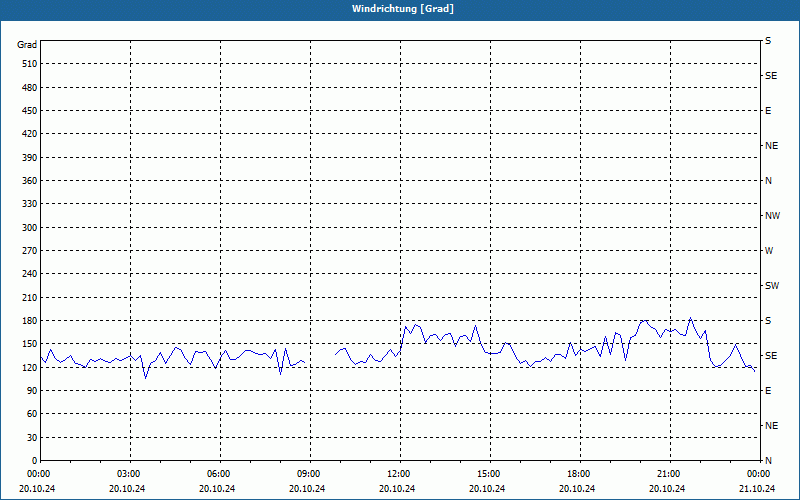Click the 'NW' compass label

coord(772,216)
